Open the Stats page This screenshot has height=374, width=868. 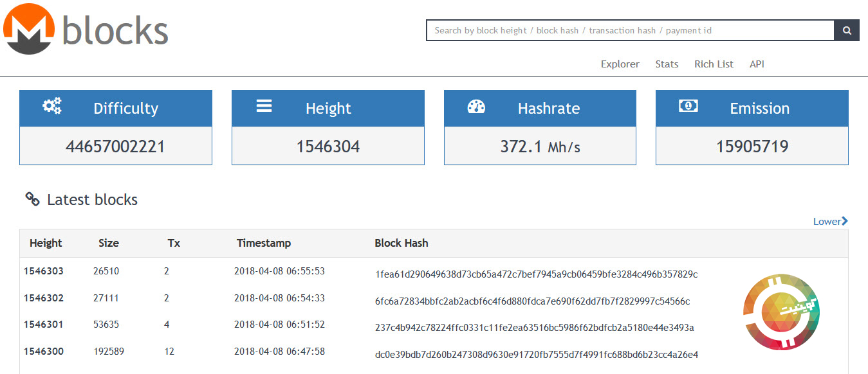coord(667,64)
